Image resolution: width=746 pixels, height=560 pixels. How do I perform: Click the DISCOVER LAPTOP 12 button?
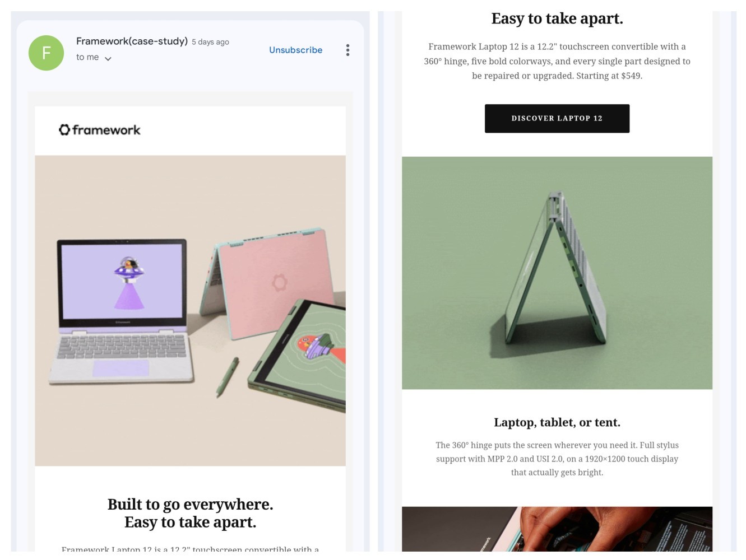pyautogui.click(x=557, y=118)
